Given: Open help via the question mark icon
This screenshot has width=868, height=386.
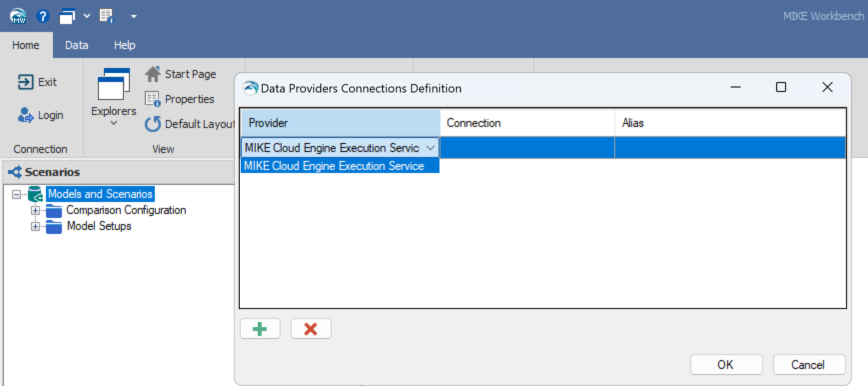Looking at the screenshot, I should point(43,16).
